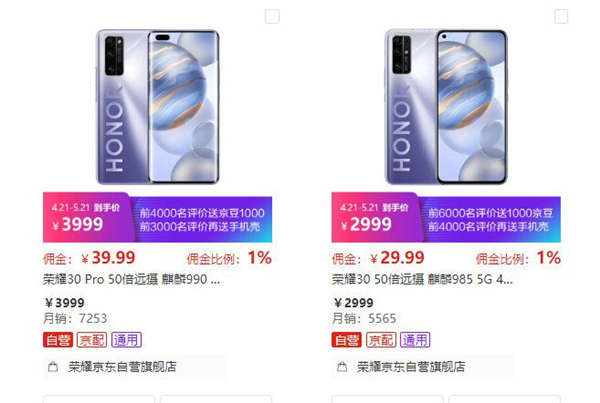The width and height of the screenshot is (600, 403).
Task: Click the ¥29.99 commission amount
Action: click(x=397, y=258)
